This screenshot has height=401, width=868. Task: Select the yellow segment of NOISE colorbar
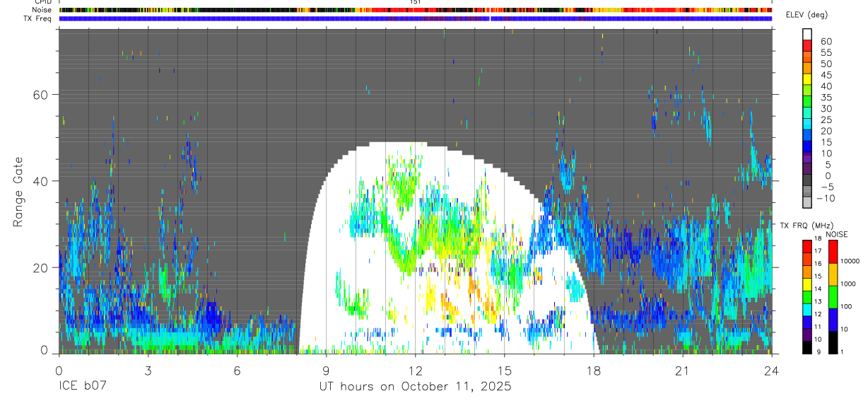click(x=833, y=274)
